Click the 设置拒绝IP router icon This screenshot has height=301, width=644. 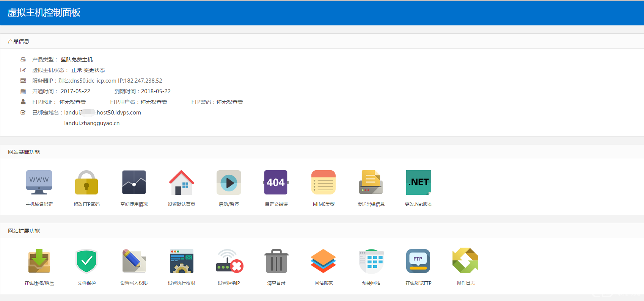[229, 261]
